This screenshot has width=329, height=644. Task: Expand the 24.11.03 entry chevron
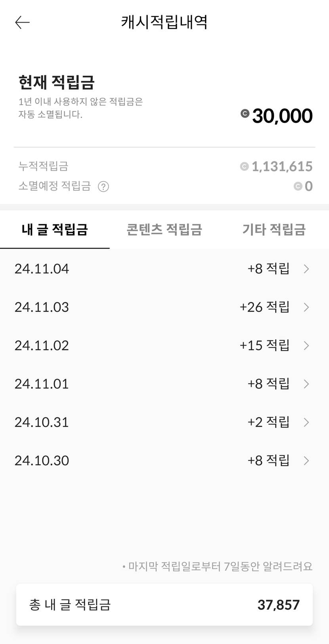click(x=306, y=307)
